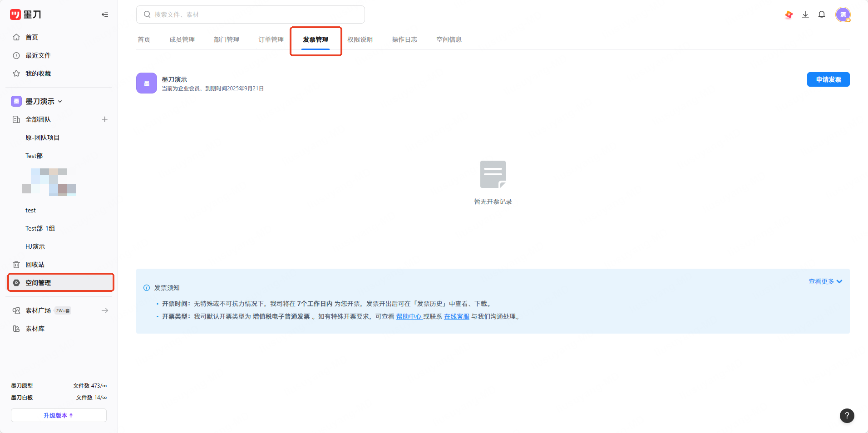This screenshot has width=868, height=433.
Task: Switch to the 订单管理 tab
Action: [271, 39]
